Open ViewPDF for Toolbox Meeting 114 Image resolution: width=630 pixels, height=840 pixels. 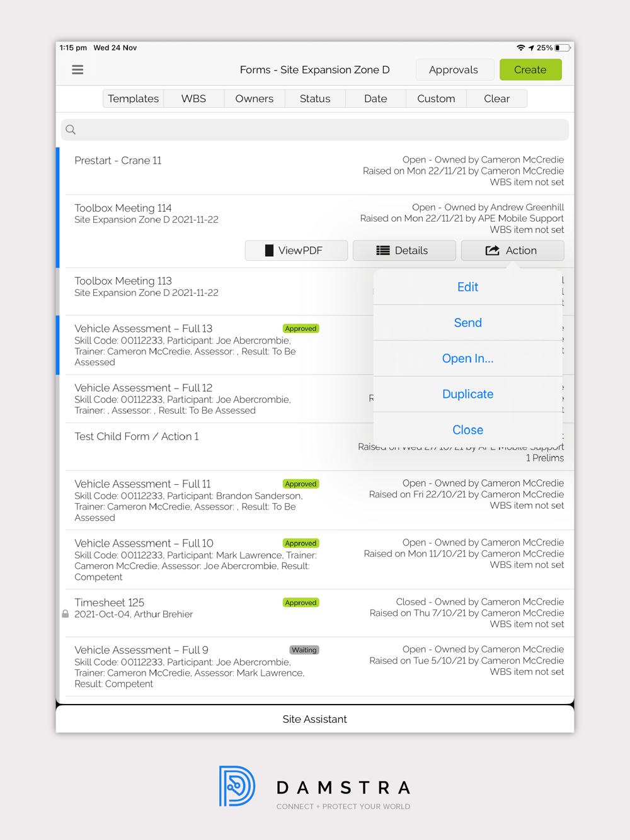(296, 251)
